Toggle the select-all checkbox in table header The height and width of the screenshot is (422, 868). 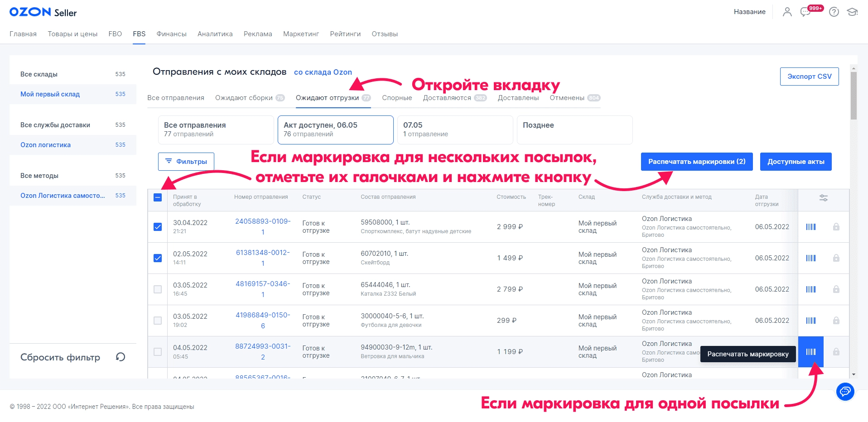(x=158, y=198)
